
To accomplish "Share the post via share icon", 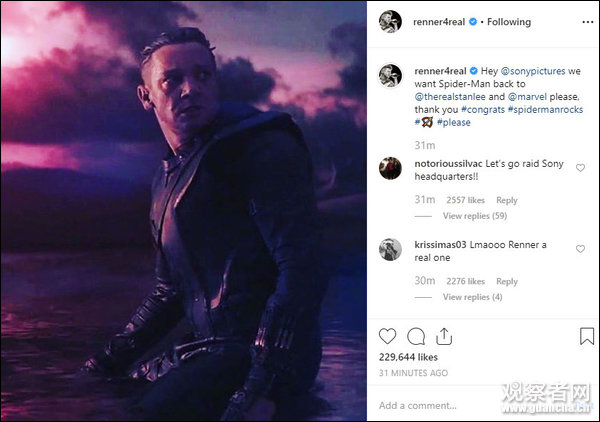I will click(445, 336).
